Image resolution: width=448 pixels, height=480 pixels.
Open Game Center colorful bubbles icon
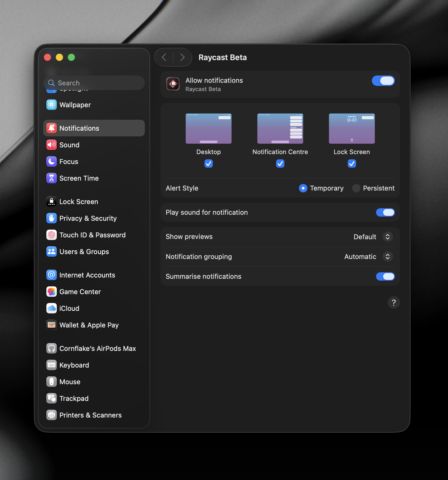click(52, 292)
